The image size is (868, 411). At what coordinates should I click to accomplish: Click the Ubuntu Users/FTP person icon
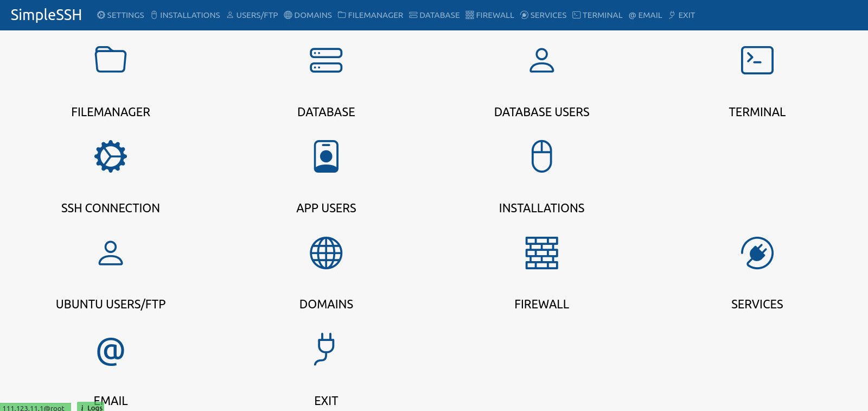[111, 253]
